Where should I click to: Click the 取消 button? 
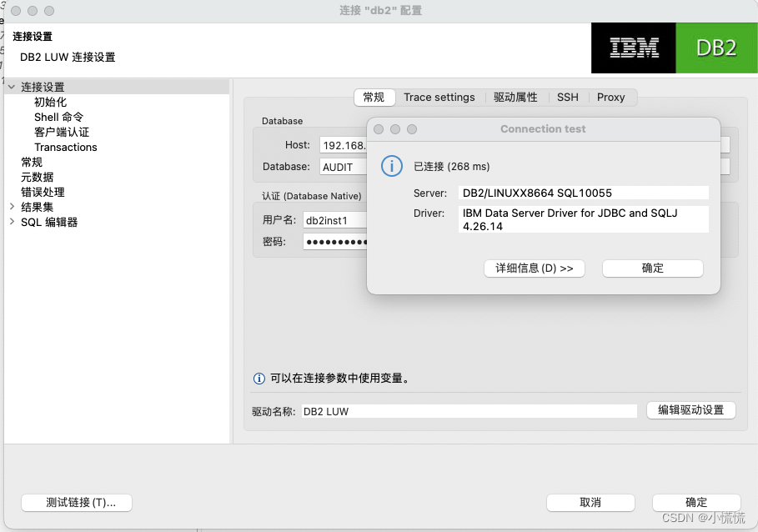tap(590, 502)
